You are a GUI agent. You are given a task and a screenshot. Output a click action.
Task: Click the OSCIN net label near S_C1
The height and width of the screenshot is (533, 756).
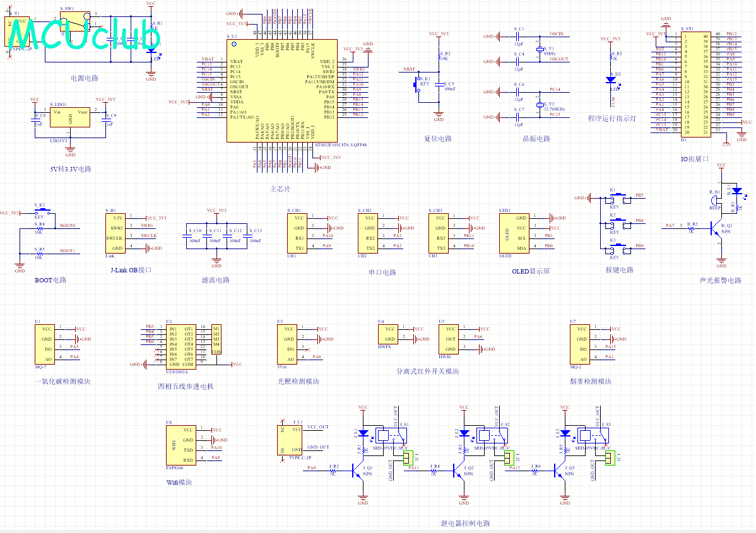click(557, 33)
